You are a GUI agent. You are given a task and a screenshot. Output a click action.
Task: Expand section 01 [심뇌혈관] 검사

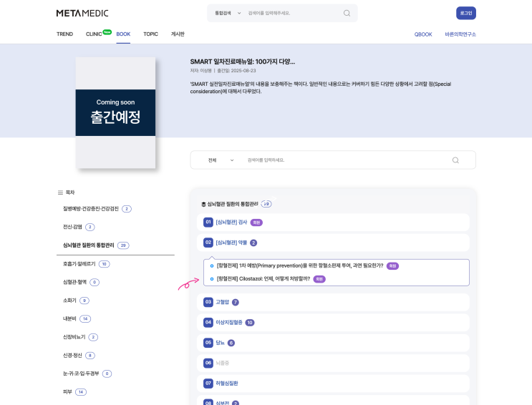tap(333, 223)
